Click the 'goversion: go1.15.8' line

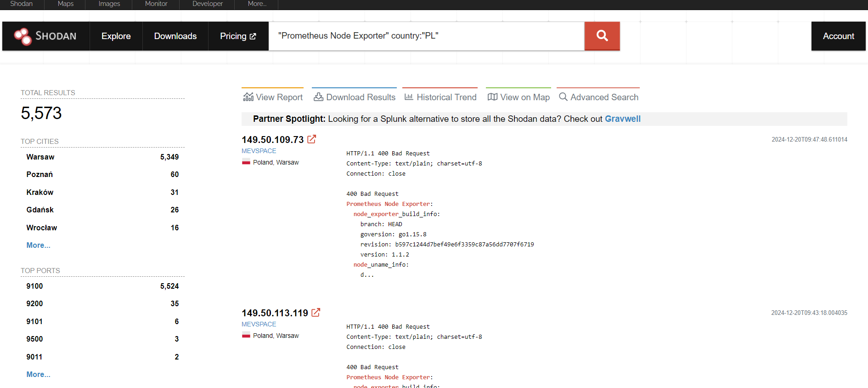(393, 234)
